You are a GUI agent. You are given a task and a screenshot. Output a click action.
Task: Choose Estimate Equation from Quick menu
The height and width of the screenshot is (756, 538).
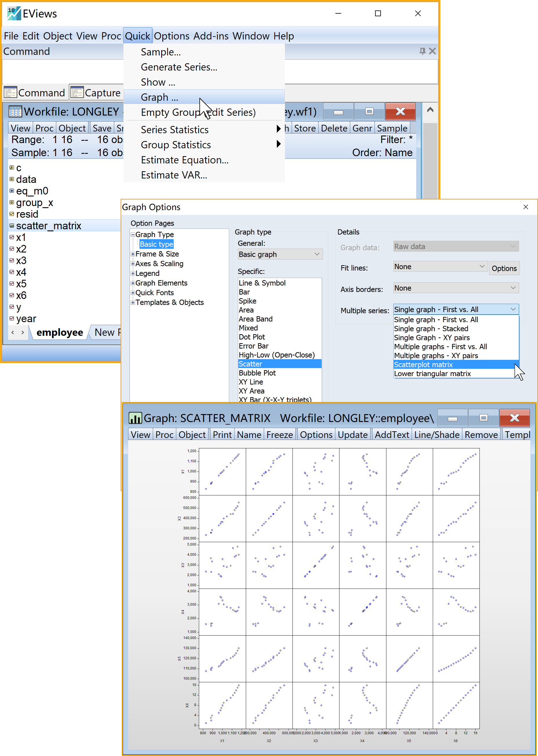tap(185, 160)
